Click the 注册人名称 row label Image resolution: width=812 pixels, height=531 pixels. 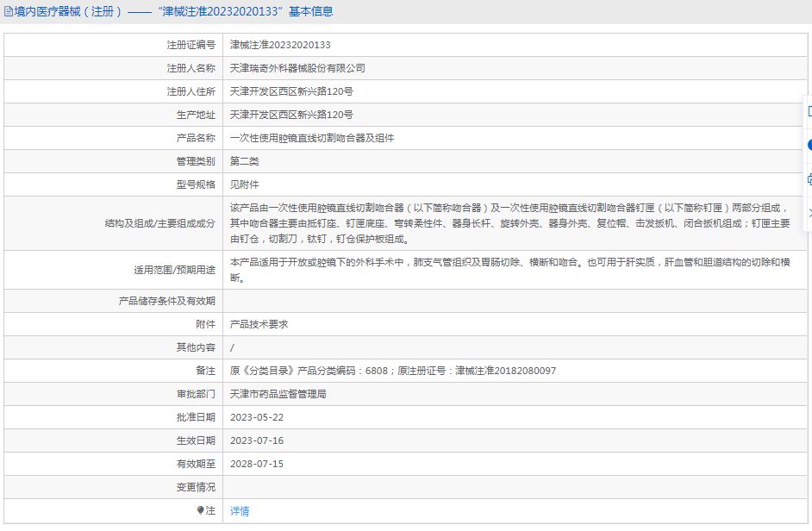coord(191,68)
